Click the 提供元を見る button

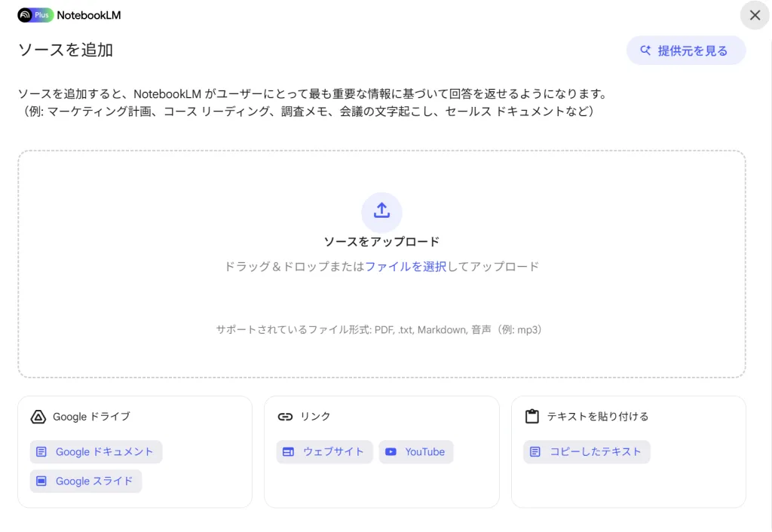click(686, 50)
